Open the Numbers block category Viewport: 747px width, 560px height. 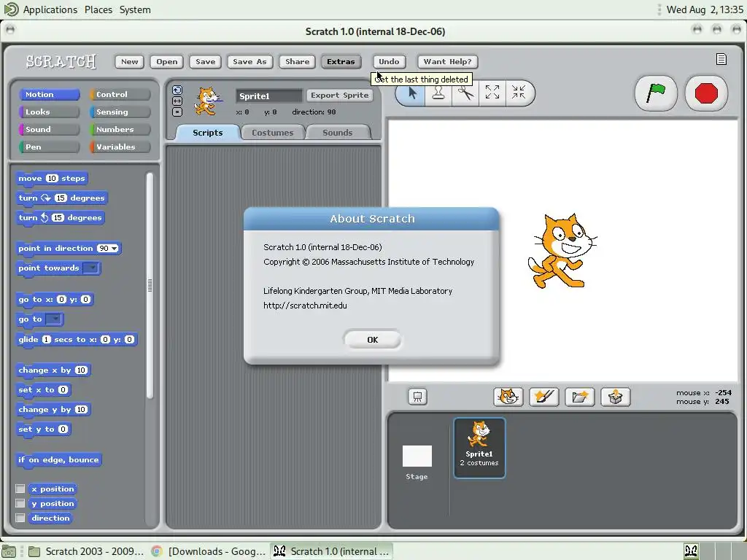[120, 129]
